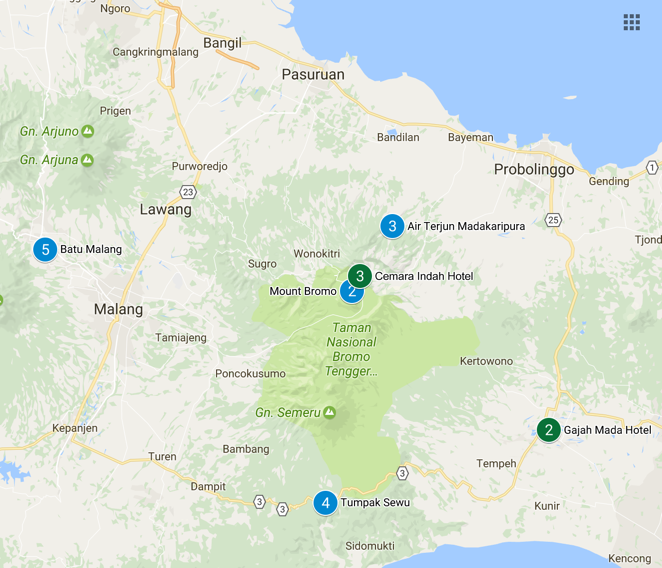Click the Taman Nasional Bromo Tengger label
Viewport: 662px width, 568px height.
349,349
